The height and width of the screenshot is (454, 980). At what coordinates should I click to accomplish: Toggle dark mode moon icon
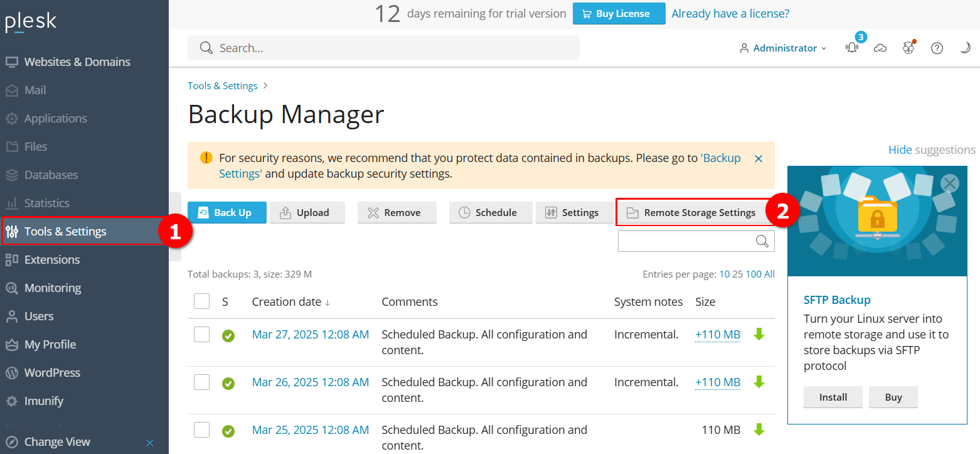pyautogui.click(x=966, y=48)
